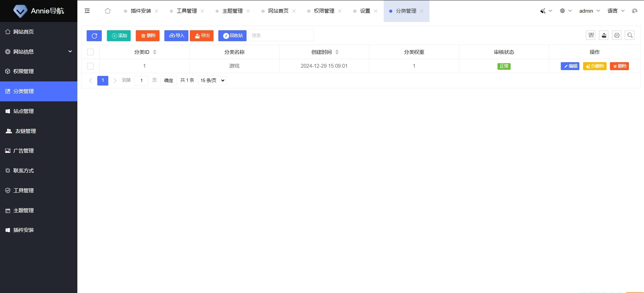644x293 pixels.
Task: Close the 网站首页 tab
Action: (x=294, y=11)
